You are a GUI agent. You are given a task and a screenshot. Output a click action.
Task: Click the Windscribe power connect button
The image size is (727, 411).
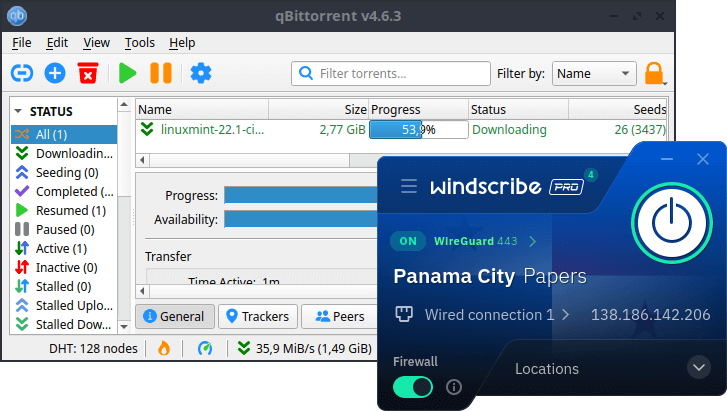point(672,223)
